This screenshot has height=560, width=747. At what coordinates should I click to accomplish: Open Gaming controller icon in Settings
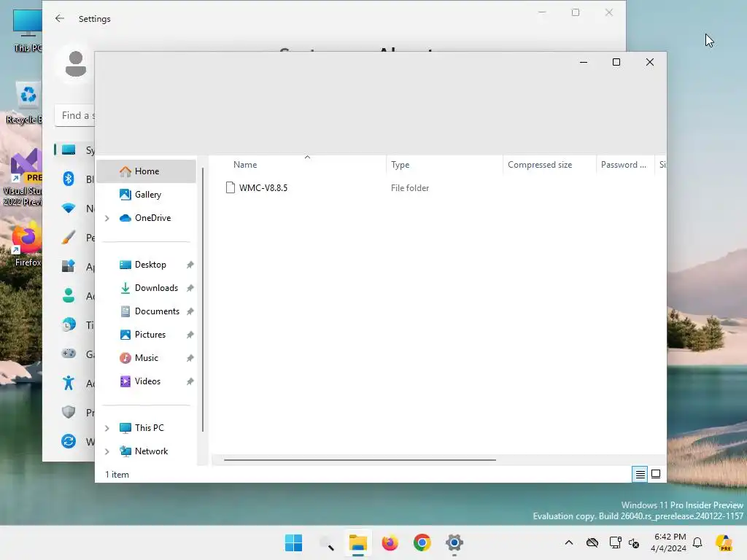[69, 354]
